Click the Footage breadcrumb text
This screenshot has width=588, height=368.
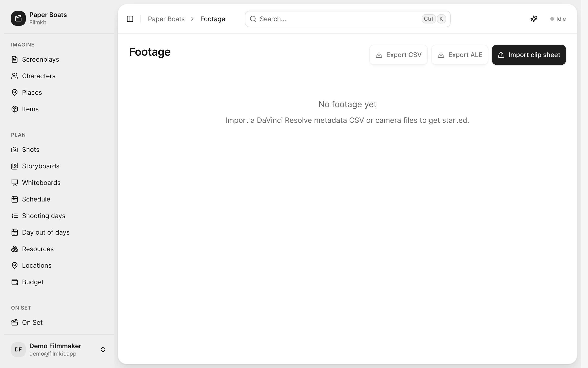(213, 19)
